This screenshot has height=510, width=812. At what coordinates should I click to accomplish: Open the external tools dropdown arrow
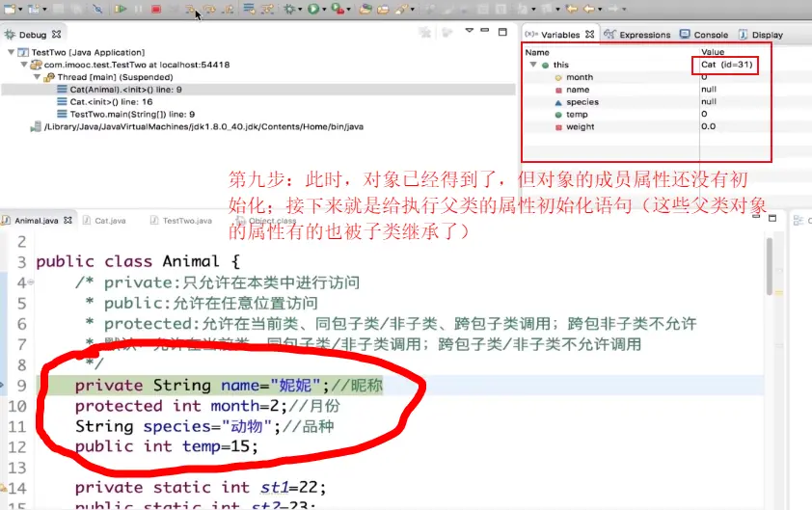(348, 10)
